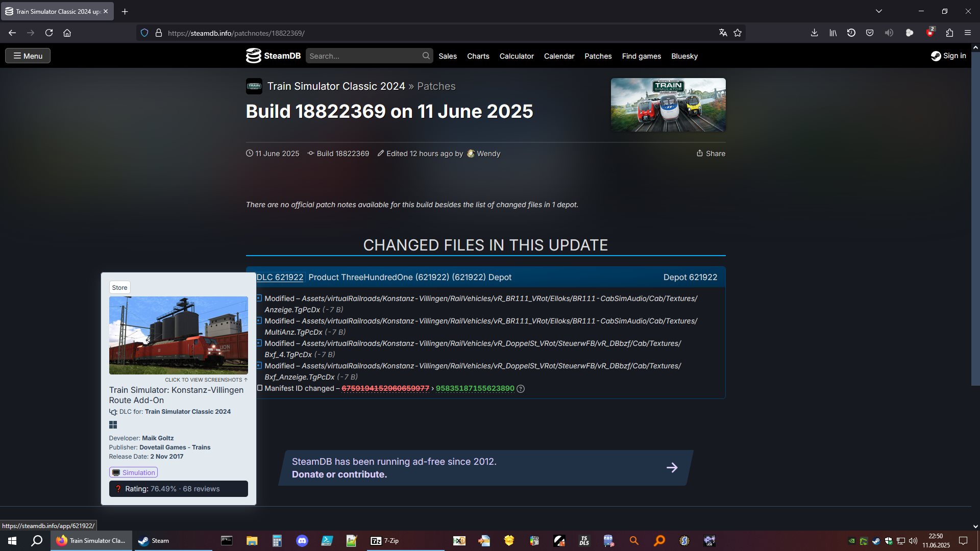Click the SteamDB logo icon
Image resolution: width=980 pixels, height=551 pixels.
[x=253, y=56]
